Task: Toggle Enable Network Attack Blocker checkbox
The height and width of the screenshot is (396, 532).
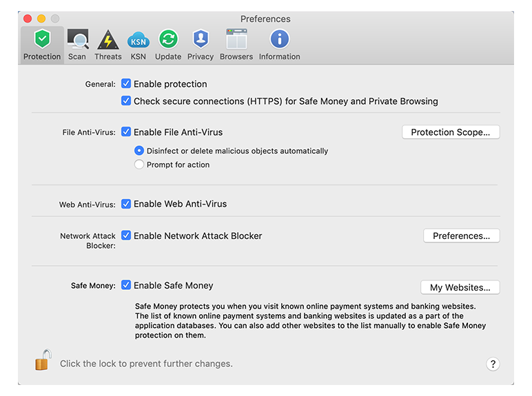Action: click(x=126, y=236)
